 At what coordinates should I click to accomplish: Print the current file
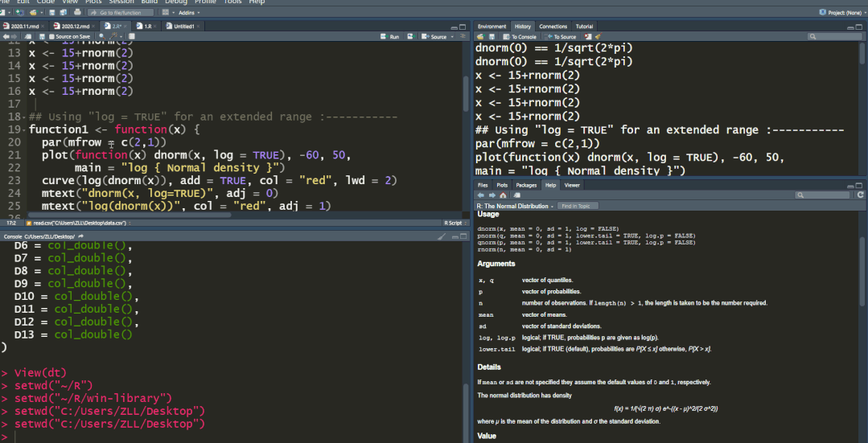coord(77,12)
